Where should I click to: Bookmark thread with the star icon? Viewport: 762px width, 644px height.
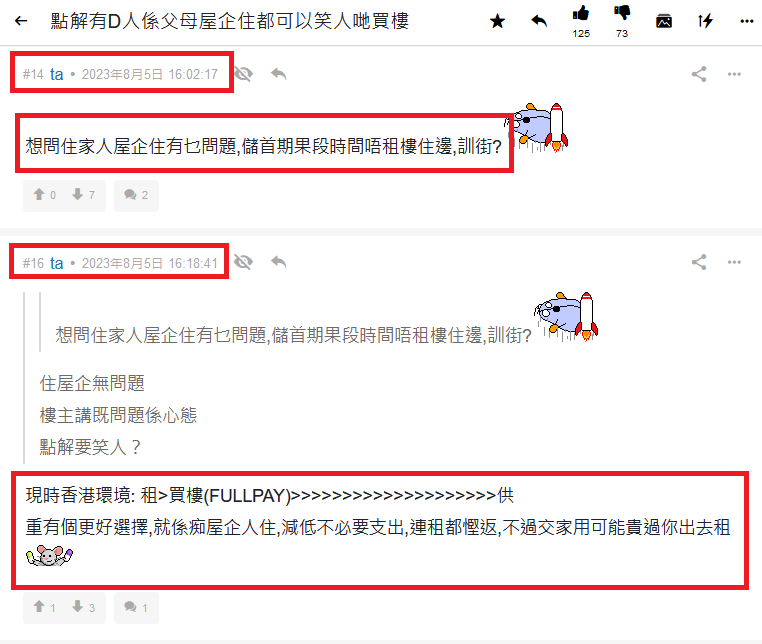[497, 21]
